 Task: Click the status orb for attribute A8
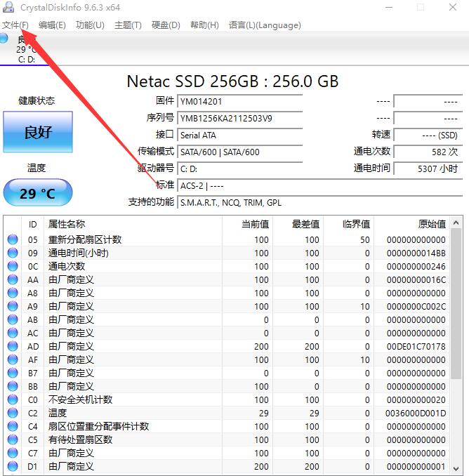point(13,293)
